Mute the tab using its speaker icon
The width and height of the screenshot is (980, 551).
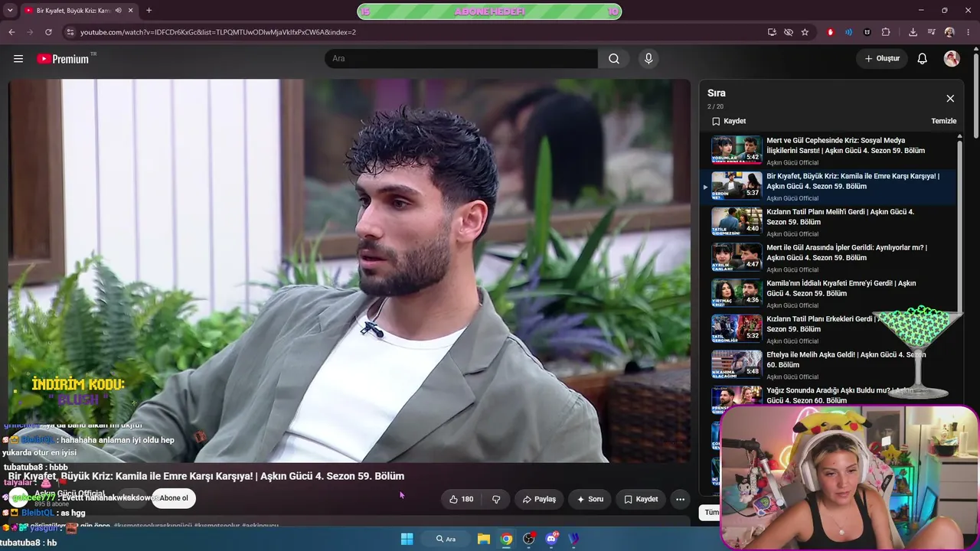[118, 11]
